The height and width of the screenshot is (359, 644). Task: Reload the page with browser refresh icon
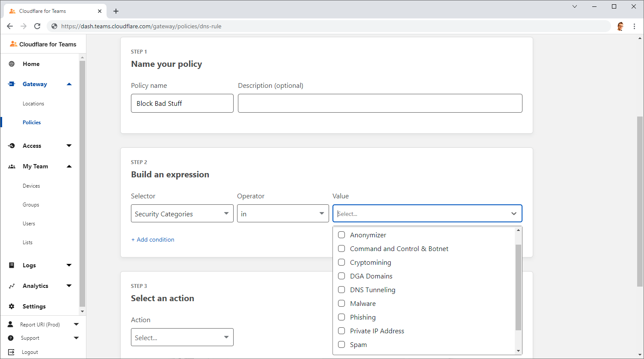click(x=37, y=26)
